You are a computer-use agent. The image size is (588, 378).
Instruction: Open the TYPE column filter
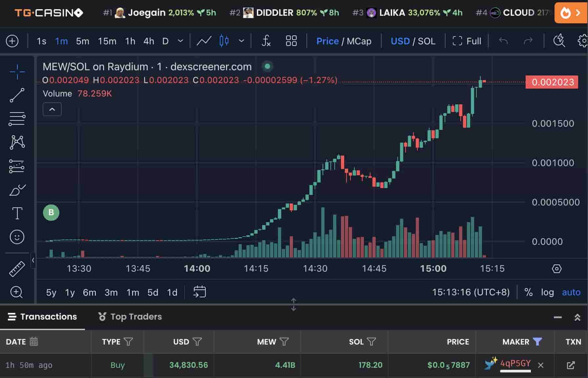pos(128,342)
